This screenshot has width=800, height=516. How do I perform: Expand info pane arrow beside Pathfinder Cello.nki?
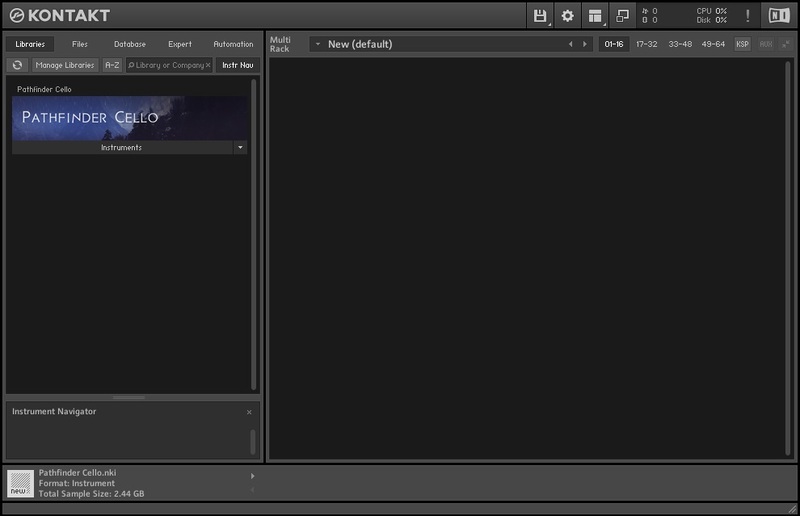click(x=252, y=476)
